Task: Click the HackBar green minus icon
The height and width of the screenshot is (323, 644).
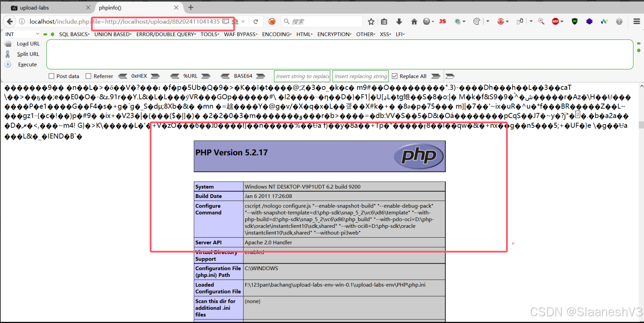Action: 45,34
